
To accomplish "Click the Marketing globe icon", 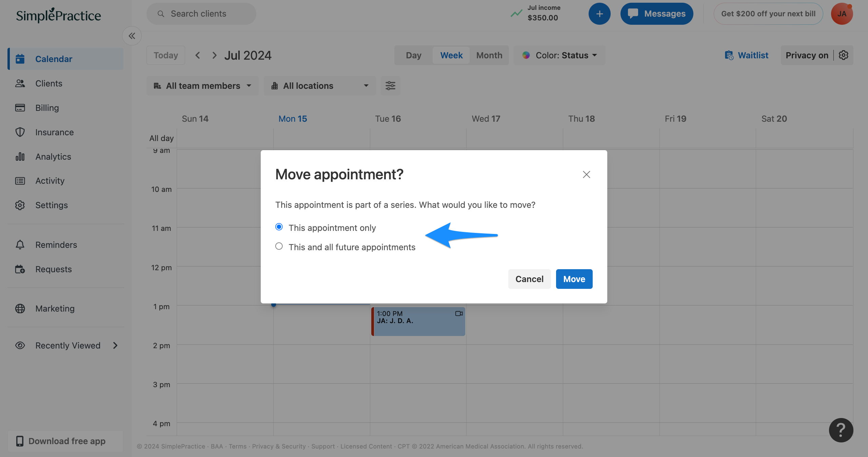I will (x=20, y=309).
